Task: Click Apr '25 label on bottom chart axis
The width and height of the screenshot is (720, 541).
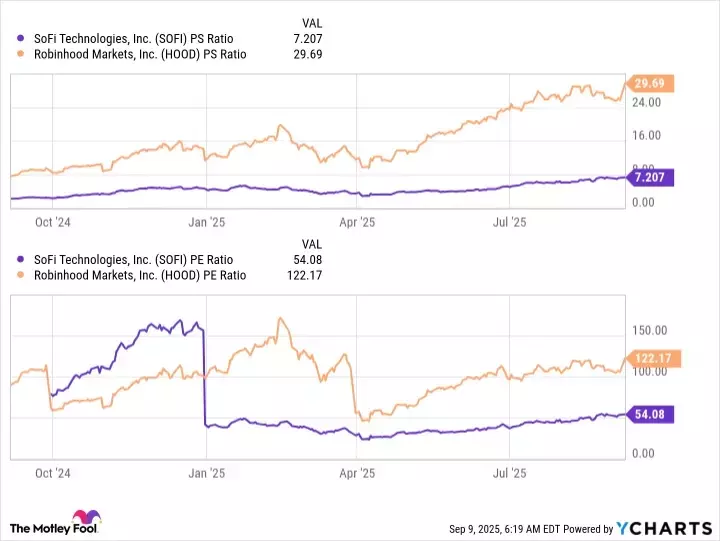Action: pyautogui.click(x=357, y=473)
